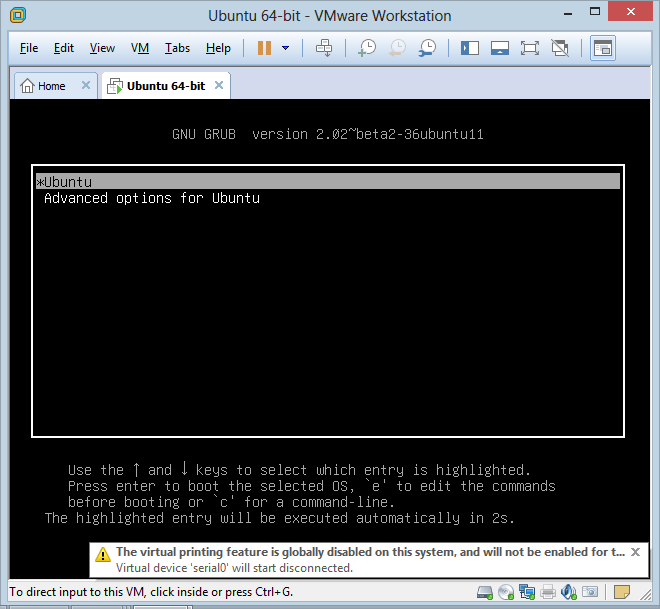The image size is (660, 609).
Task: Click the VMware Workstation logo icon in title bar
Action: point(18,15)
